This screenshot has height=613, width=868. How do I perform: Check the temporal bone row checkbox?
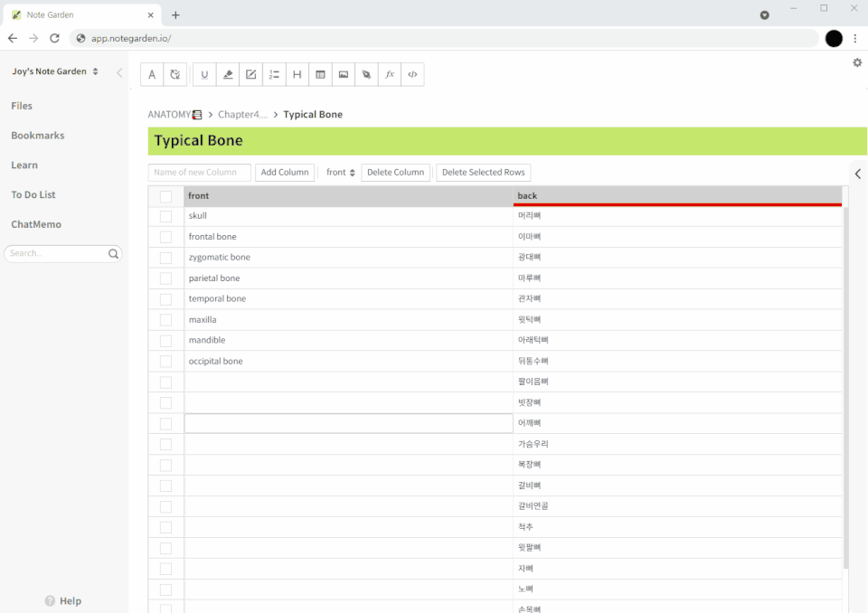(165, 299)
